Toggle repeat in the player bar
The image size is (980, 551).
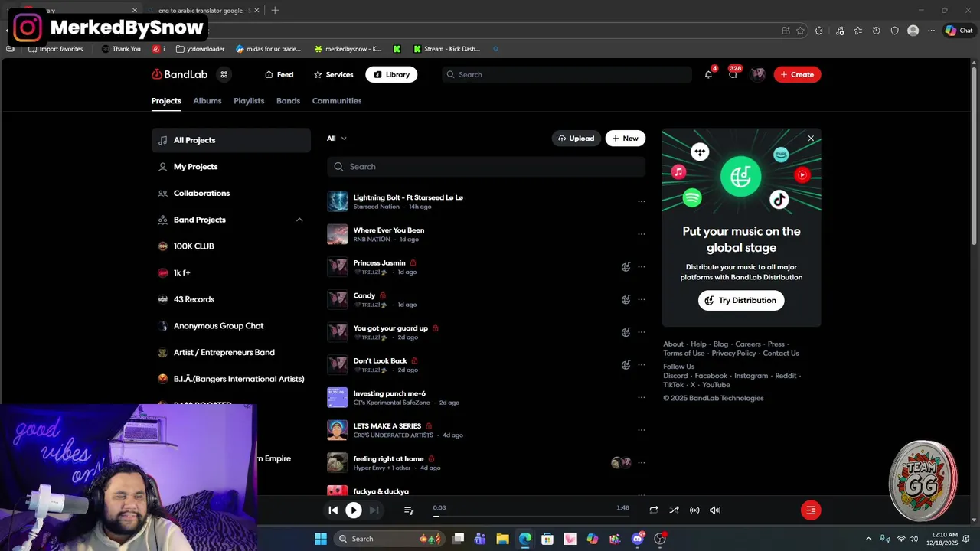tap(654, 510)
